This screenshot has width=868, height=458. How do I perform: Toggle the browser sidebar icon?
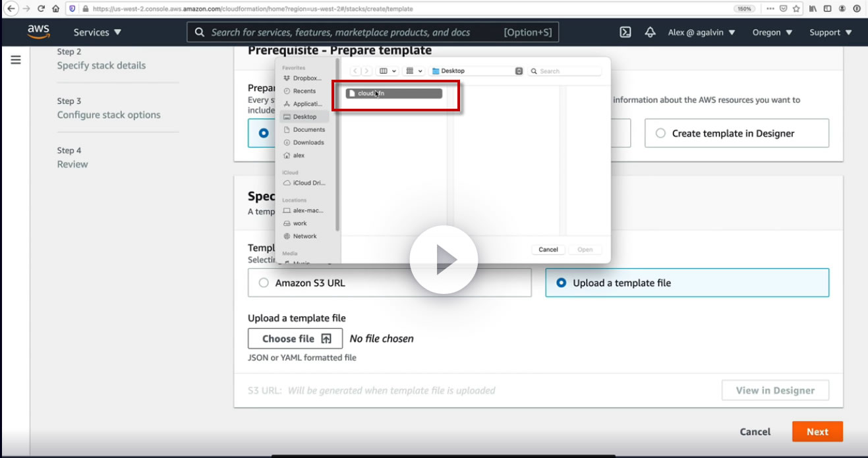click(828, 9)
